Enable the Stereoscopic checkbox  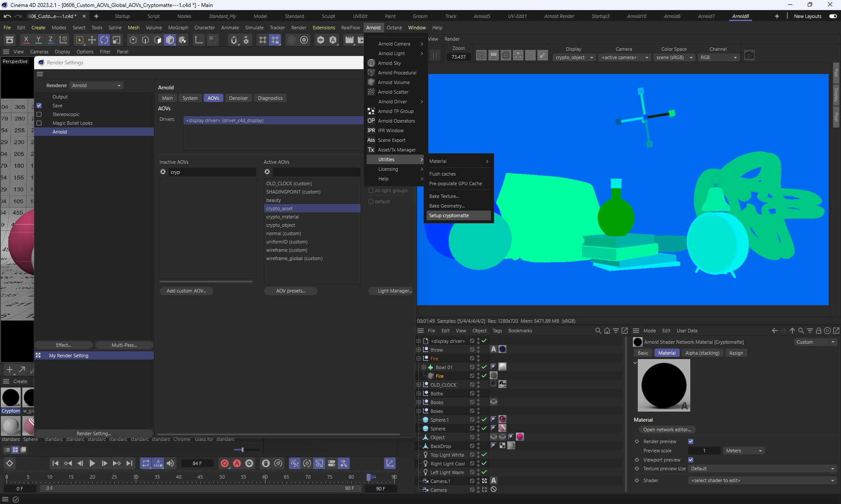(x=39, y=114)
